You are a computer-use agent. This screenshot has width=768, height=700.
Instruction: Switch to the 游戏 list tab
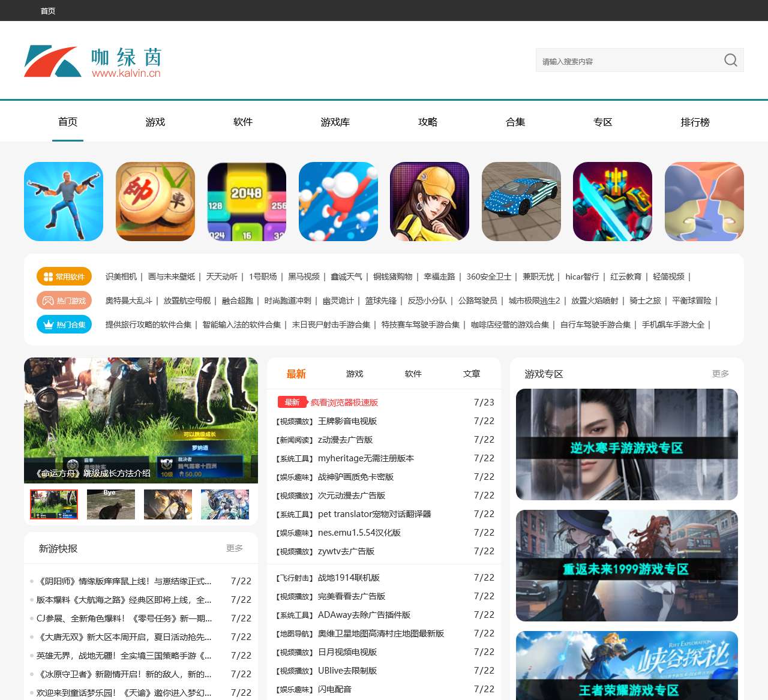point(355,374)
